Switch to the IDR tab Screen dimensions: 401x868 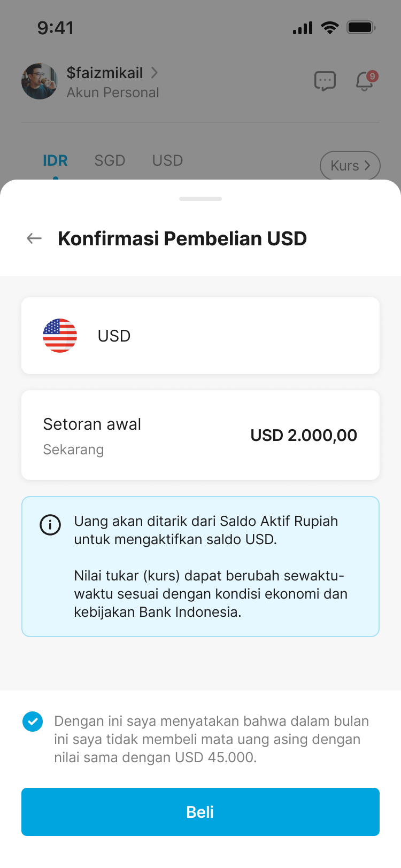55,160
